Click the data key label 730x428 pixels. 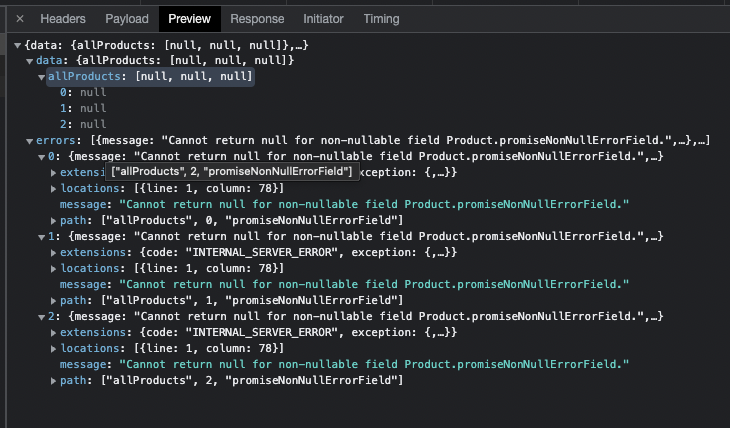click(49, 60)
